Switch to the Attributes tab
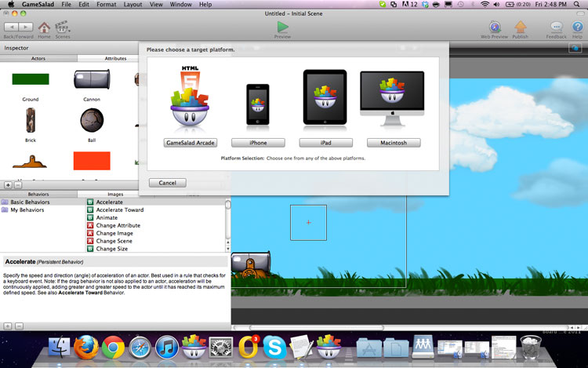The height and width of the screenshot is (368, 588). [x=115, y=58]
